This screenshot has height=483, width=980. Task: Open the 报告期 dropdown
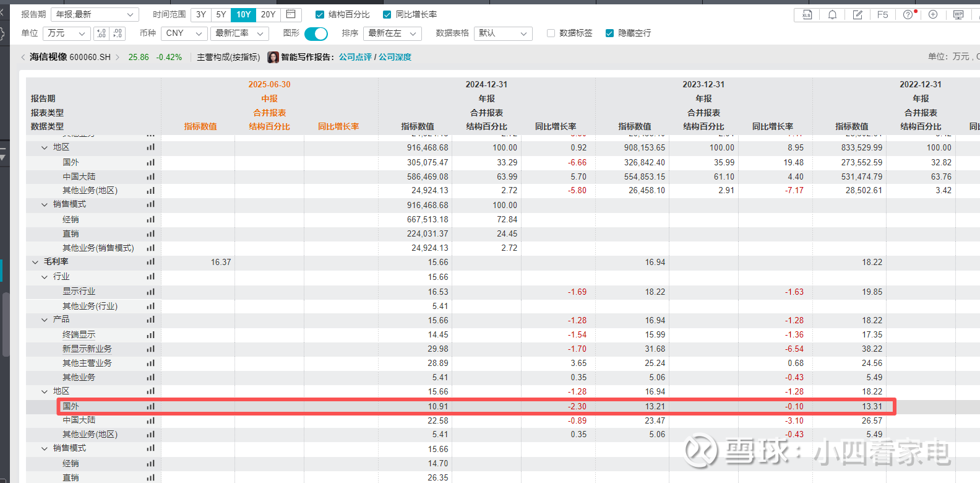coord(95,14)
